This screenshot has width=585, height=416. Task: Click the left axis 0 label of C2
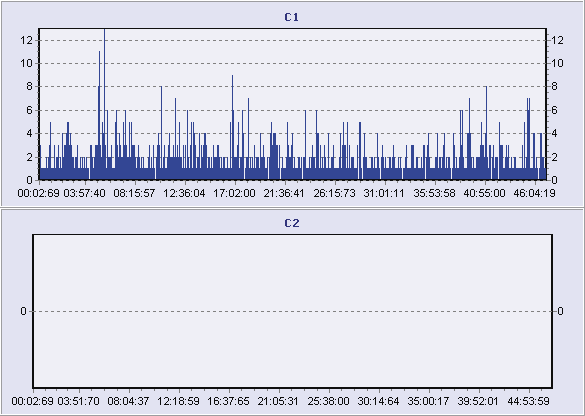point(24,311)
